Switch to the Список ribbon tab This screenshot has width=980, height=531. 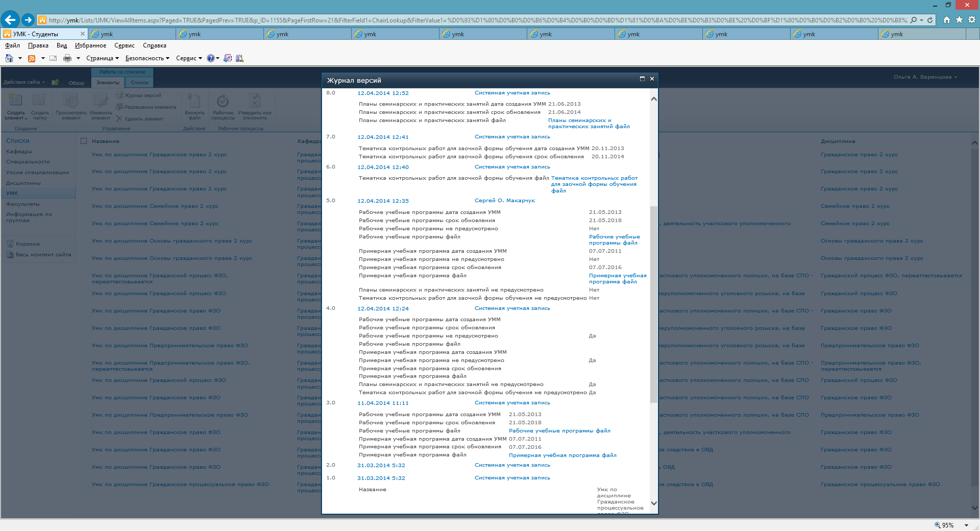click(139, 82)
